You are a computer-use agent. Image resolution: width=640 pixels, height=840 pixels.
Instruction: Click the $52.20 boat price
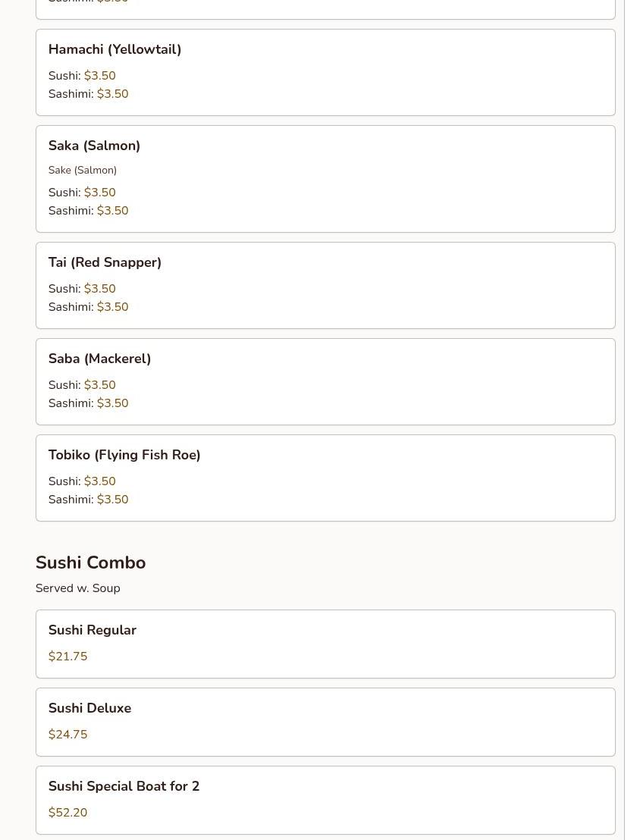(67, 813)
